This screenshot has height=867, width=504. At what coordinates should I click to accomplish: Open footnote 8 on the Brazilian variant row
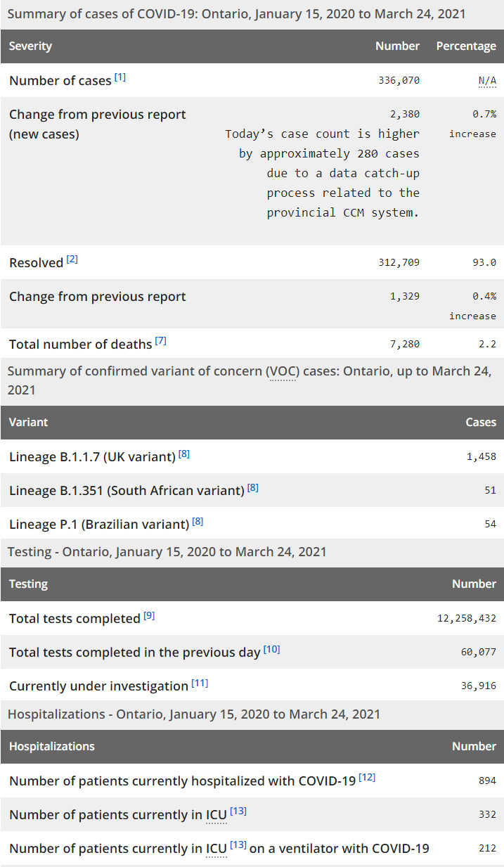(x=198, y=521)
